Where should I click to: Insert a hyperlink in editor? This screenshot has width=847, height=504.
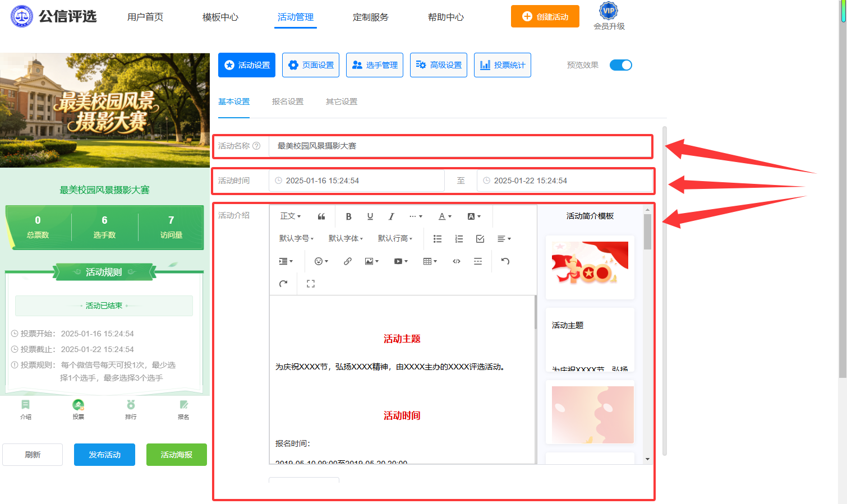348,261
